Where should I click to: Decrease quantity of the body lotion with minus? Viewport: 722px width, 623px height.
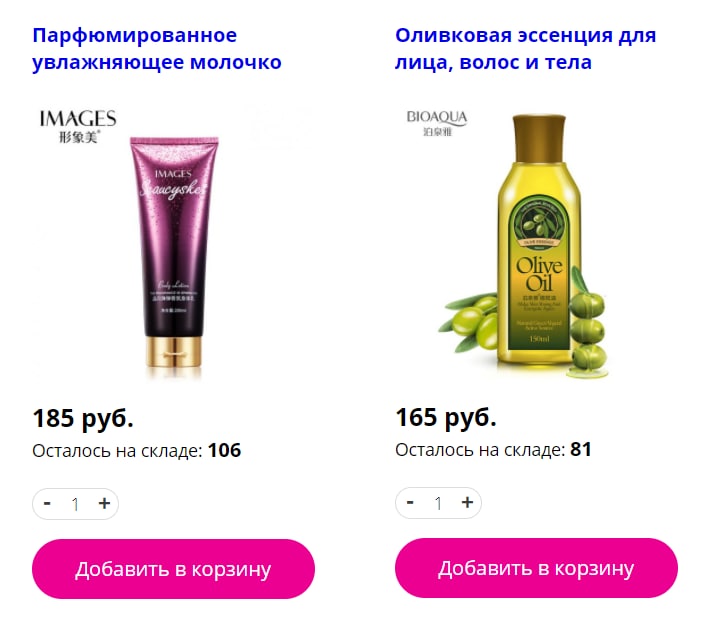[47, 503]
